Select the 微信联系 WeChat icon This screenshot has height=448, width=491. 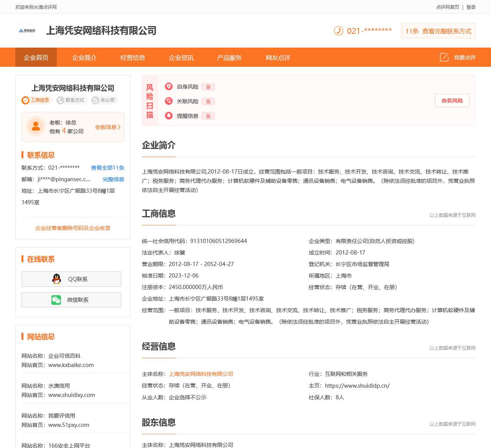coord(56,300)
